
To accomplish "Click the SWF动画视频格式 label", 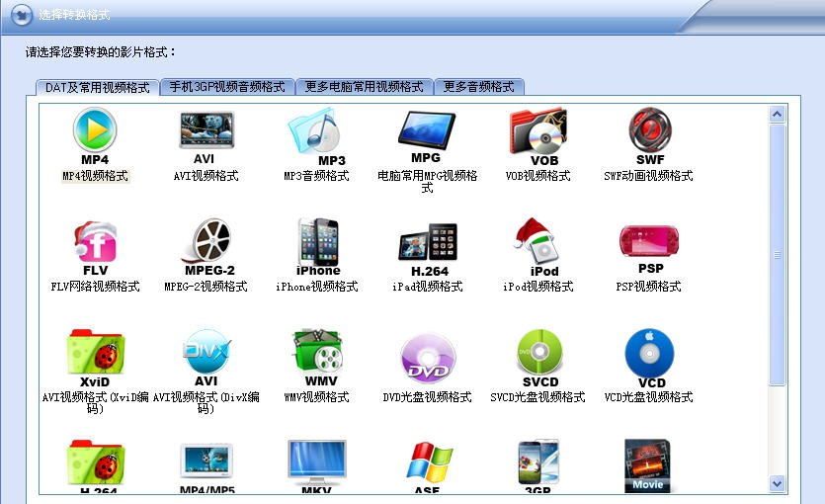I will (649, 176).
